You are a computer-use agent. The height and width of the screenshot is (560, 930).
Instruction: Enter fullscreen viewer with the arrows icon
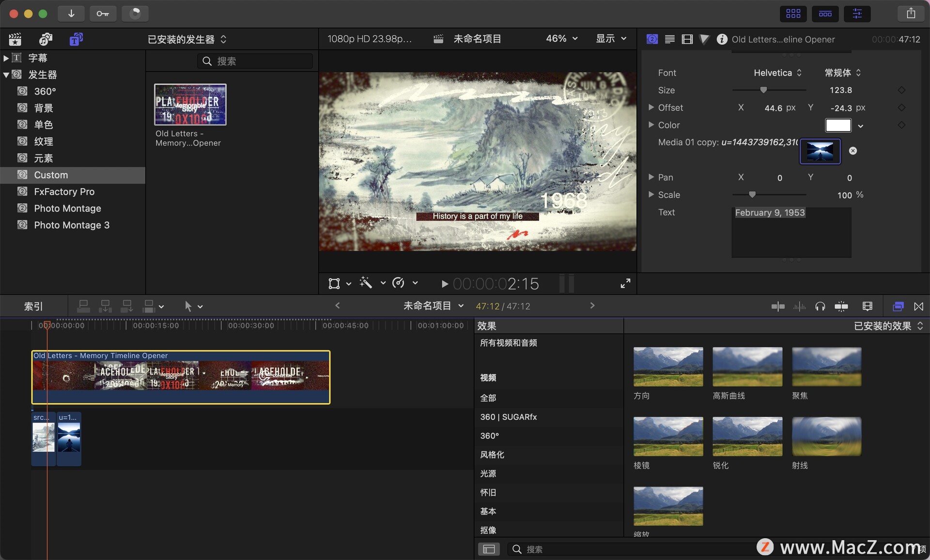tap(625, 284)
